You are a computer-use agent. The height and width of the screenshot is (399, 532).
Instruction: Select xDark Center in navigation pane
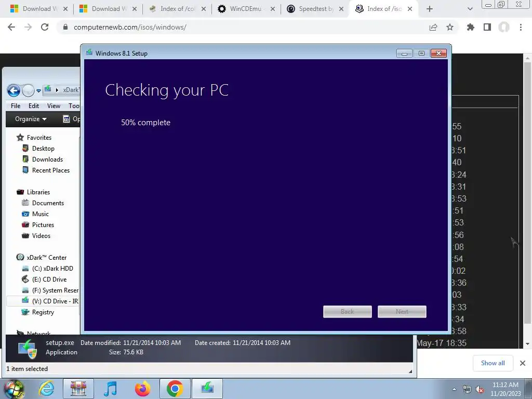pyautogui.click(x=46, y=258)
